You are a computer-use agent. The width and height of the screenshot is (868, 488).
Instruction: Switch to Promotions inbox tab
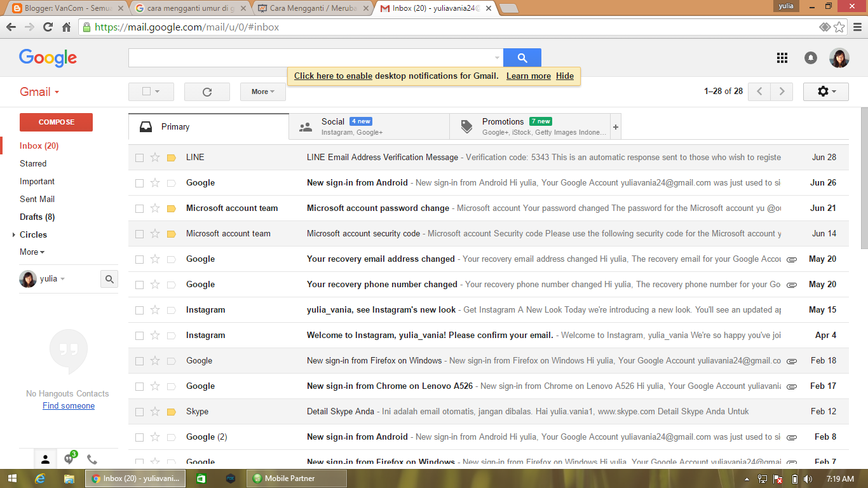coord(530,126)
